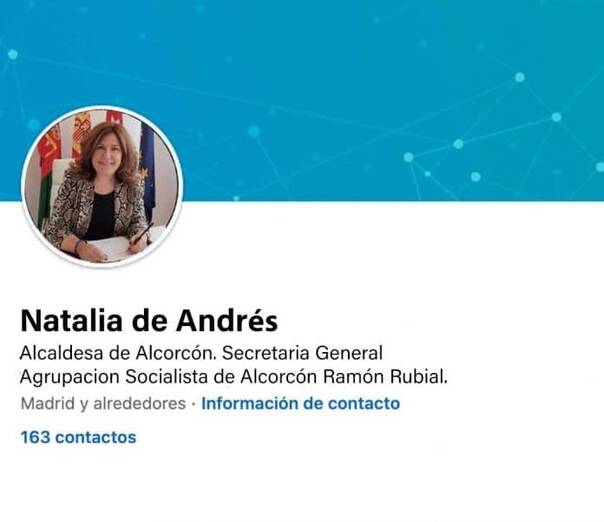Image resolution: width=604 pixels, height=522 pixels.
Task: Click the European Union flag in photo
Action: pos(148,162)
